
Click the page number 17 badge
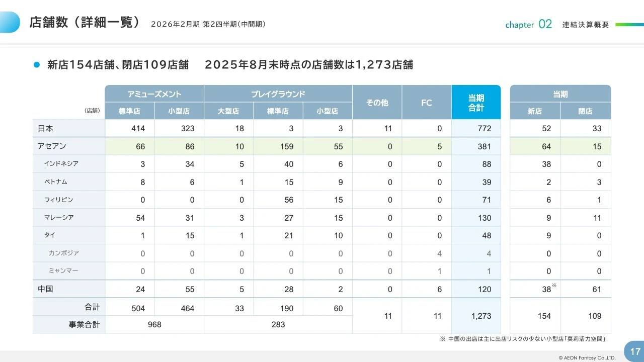(635, 351)
